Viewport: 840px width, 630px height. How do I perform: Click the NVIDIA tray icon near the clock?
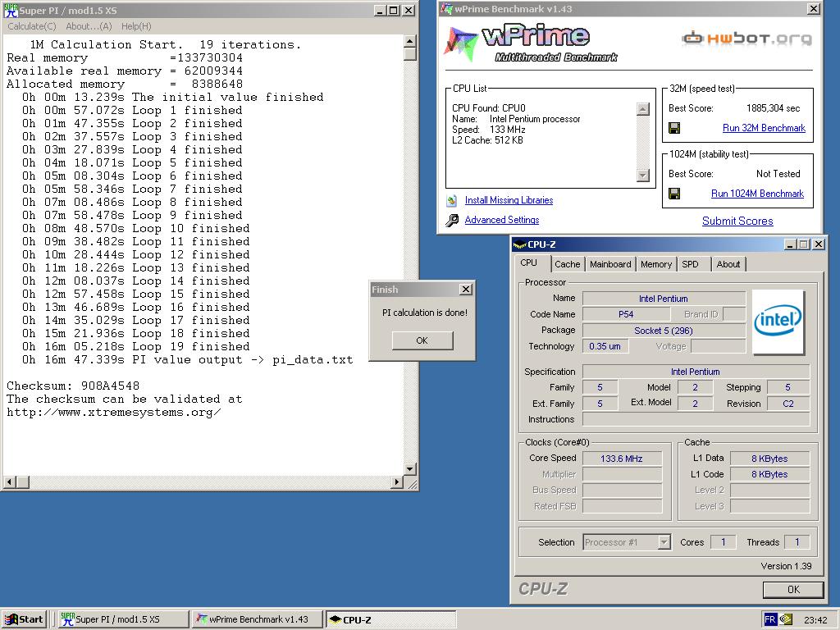[x=786, y=619]
